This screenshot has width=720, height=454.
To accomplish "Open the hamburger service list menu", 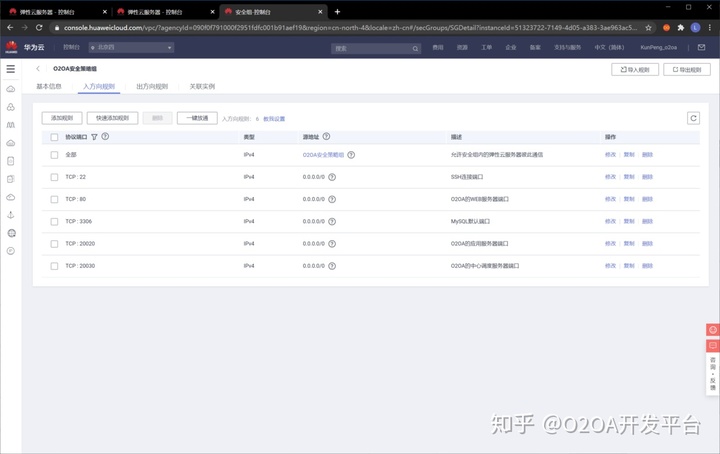I will point(11,69).
